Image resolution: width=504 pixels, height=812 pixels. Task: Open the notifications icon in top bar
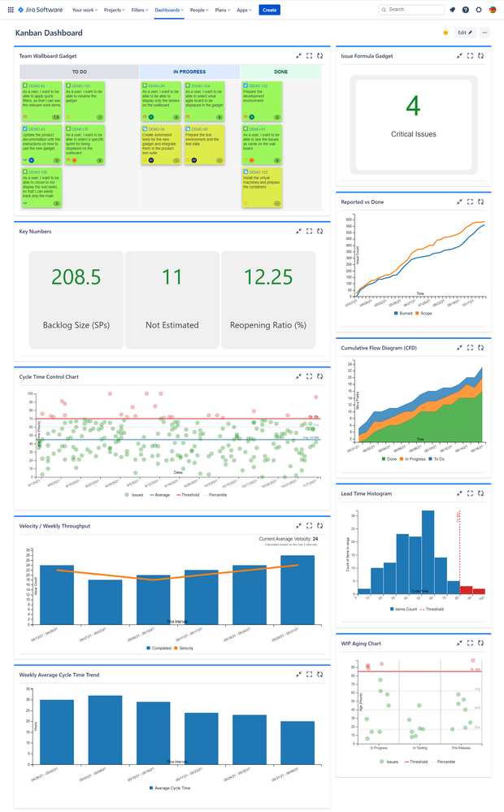(452, 10)
